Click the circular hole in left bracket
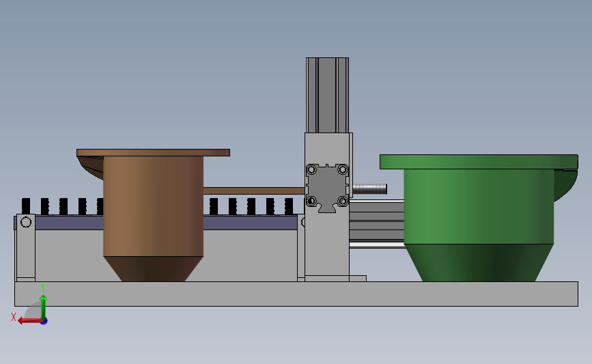 [26, 222]
